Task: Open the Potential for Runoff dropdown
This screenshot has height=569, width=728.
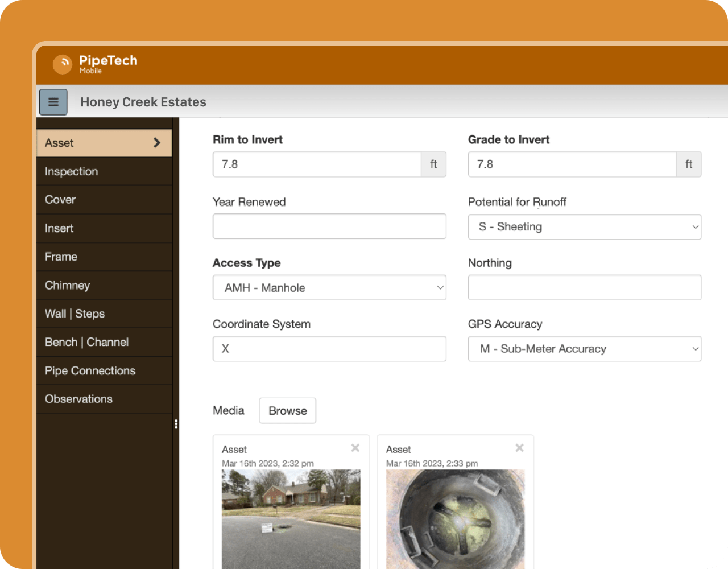Action: (584, 227)
